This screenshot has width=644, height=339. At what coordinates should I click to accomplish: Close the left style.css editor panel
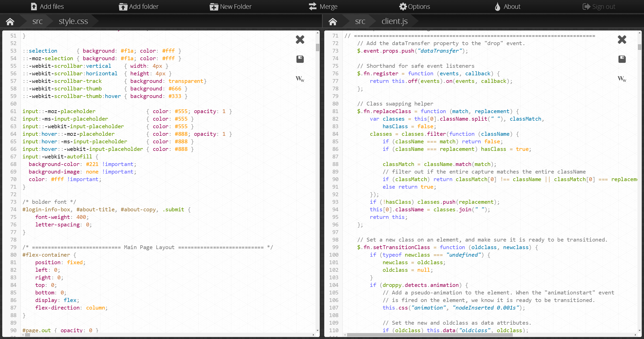300,40
